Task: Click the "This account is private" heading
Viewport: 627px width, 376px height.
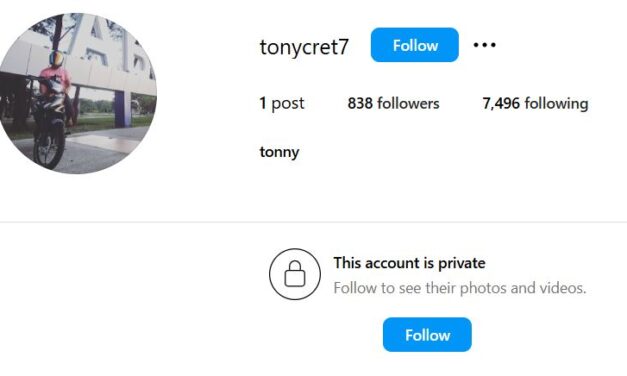Action: (409, 263)
